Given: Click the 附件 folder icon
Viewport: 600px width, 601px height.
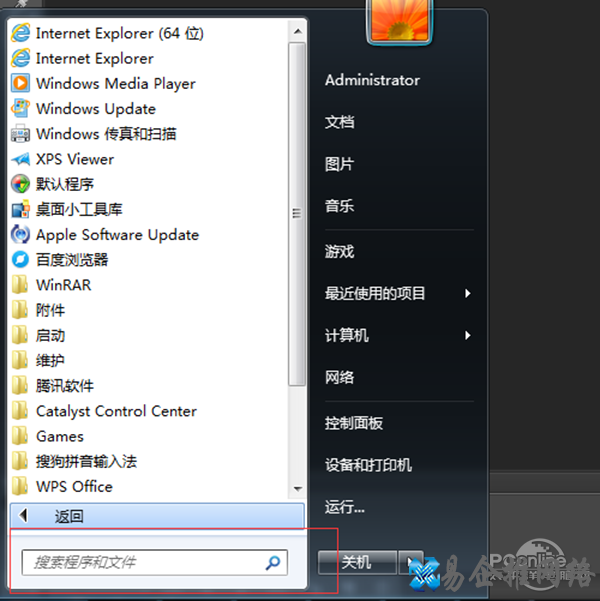Looking at the screenshot, I should pos(20,310).
